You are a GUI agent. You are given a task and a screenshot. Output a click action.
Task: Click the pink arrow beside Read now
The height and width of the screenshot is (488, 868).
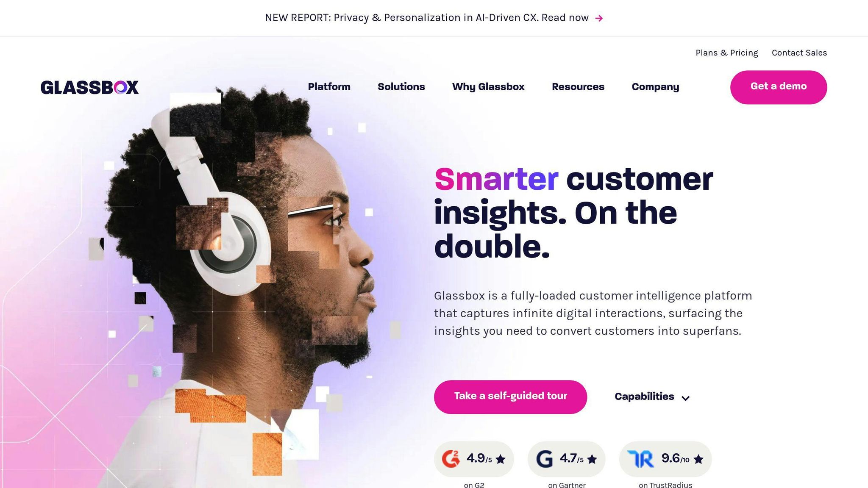pos(599,18)
